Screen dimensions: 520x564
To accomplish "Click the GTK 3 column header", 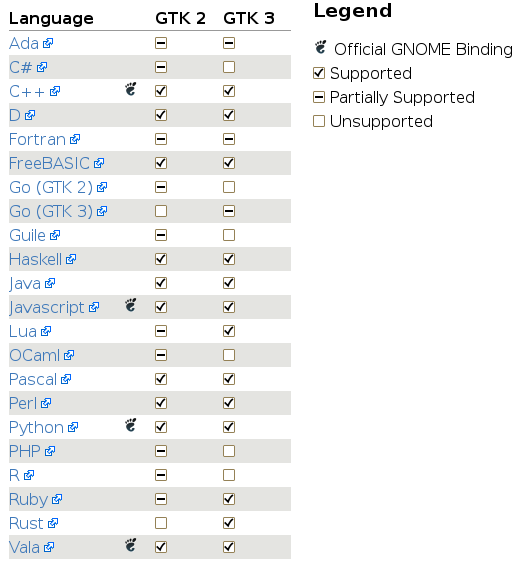I will [x=249, y=18].
